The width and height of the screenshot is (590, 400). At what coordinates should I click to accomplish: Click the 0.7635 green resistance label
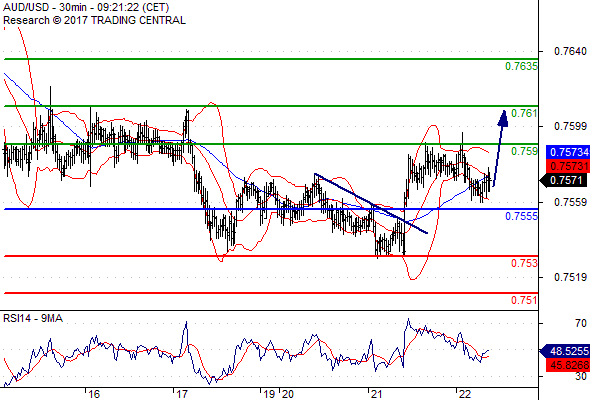click(x=521, y=66)
